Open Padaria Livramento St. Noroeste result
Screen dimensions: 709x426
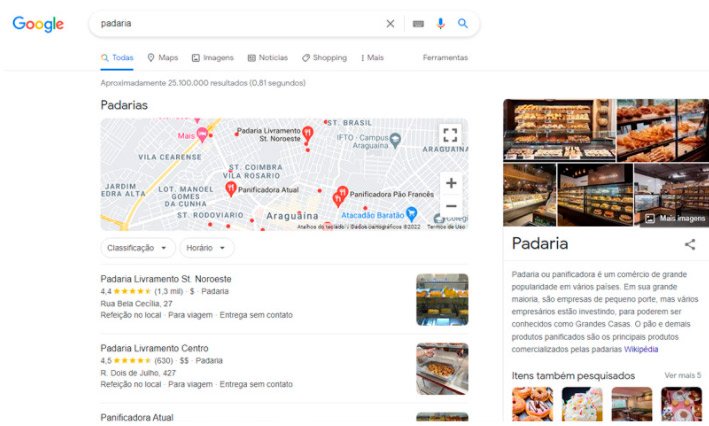[x=166, y=279]
